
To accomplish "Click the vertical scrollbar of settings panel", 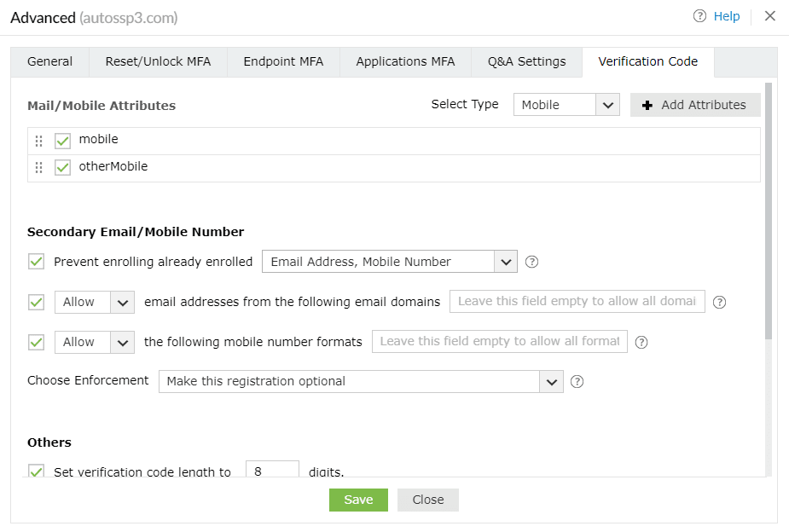I will coord(769,213).
